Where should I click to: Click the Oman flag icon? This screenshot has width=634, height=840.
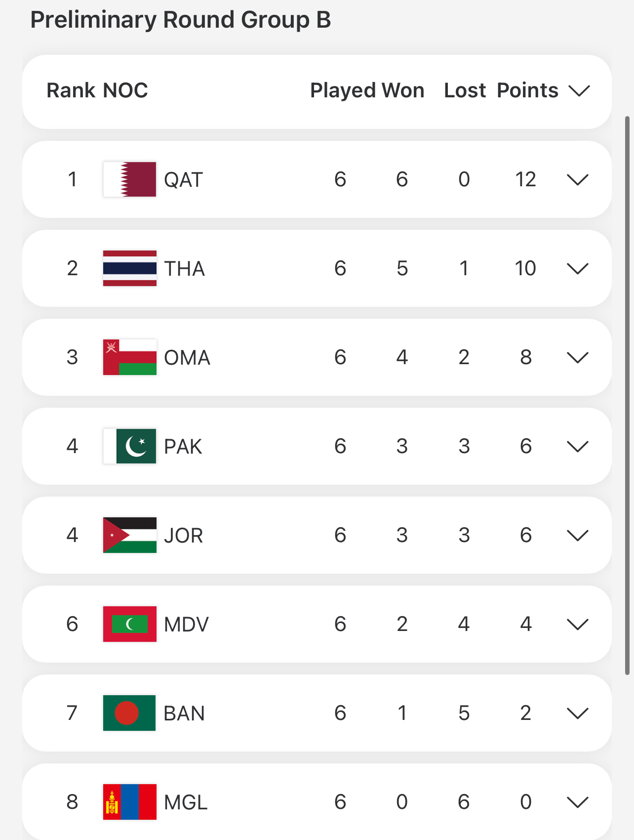(x=129, y=357)
